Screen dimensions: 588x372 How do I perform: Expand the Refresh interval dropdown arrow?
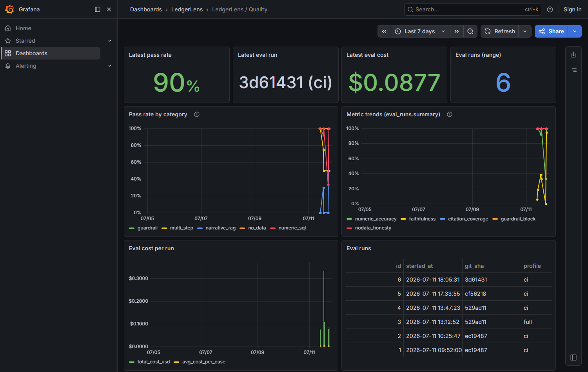pyautogui.click(x=525, y=31)
